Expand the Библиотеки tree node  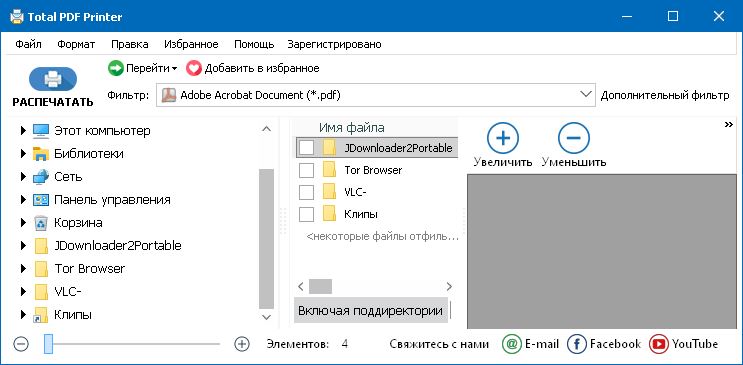(x=23, y=154)
